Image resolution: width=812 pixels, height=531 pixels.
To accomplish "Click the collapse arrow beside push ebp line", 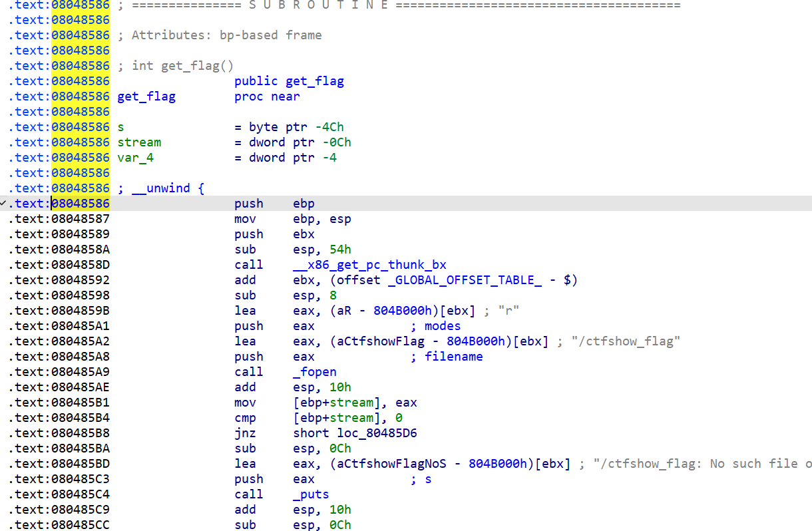I will pos(4,204).
